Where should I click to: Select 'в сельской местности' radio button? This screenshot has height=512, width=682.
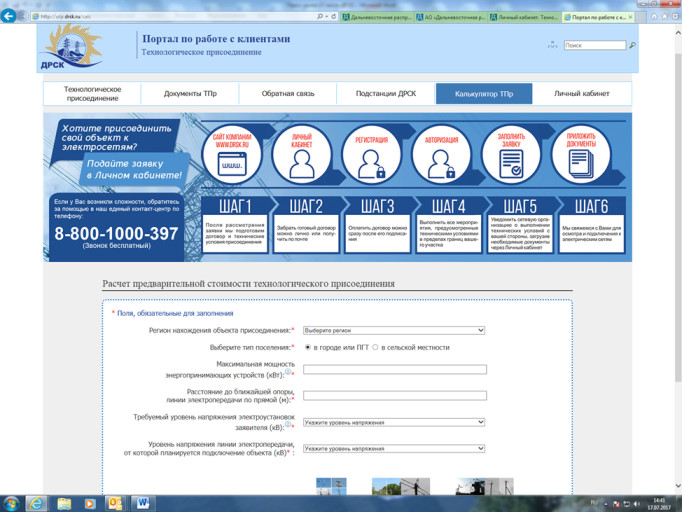coord(376,348)
